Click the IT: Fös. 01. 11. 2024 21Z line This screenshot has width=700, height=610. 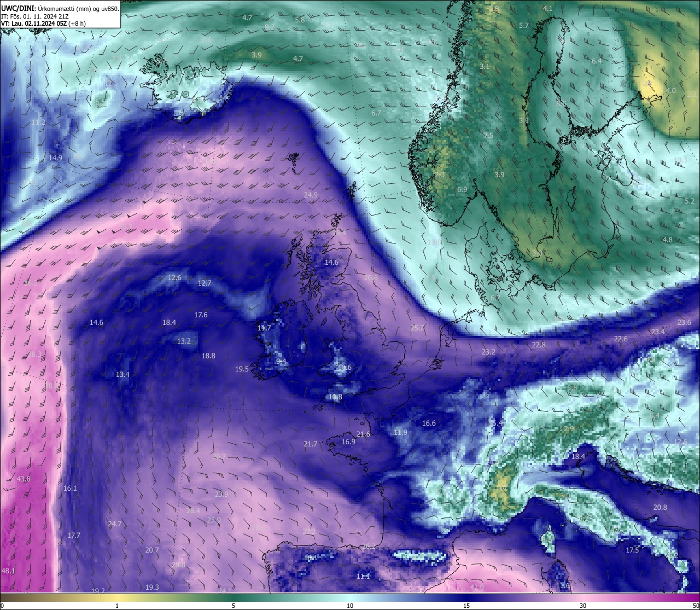coord(35,16)
